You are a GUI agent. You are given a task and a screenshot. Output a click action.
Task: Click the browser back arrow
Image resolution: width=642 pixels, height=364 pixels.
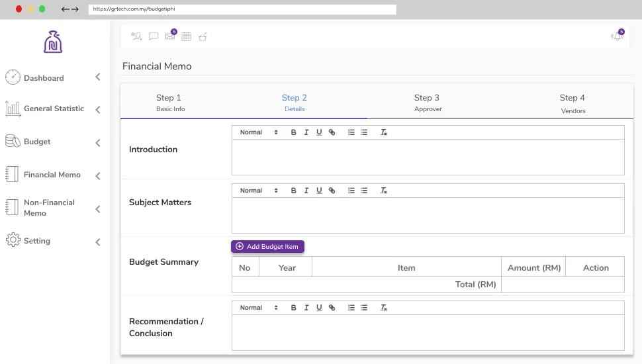(x=65, y=9)
